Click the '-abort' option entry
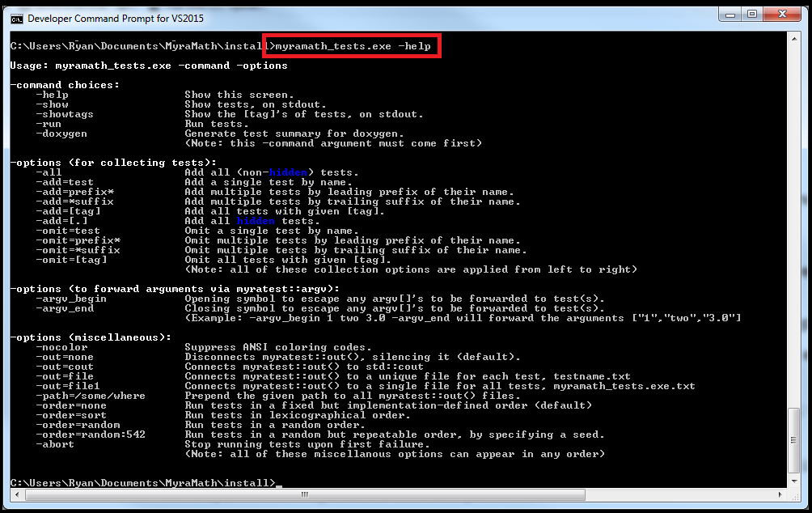 [55, 444]
